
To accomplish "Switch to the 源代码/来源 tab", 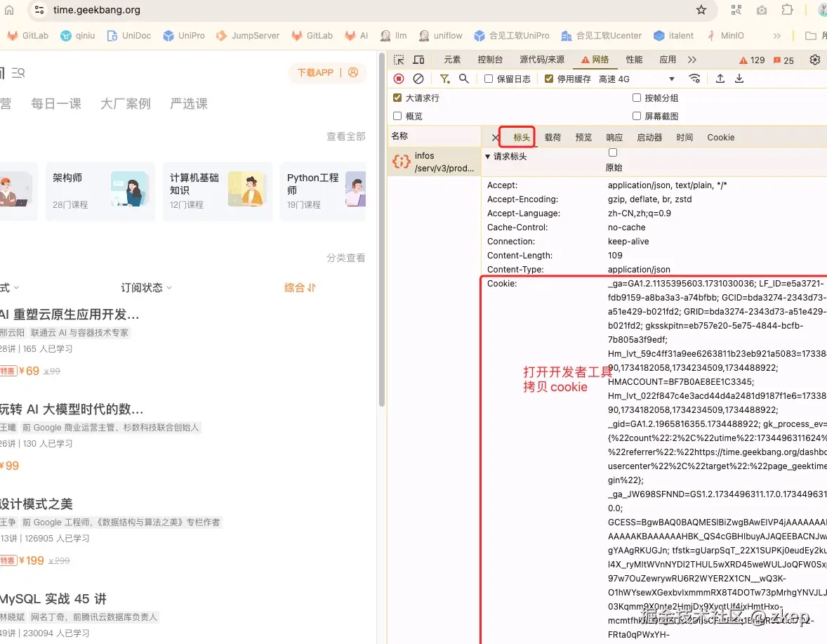I will (x=542, y=60).
